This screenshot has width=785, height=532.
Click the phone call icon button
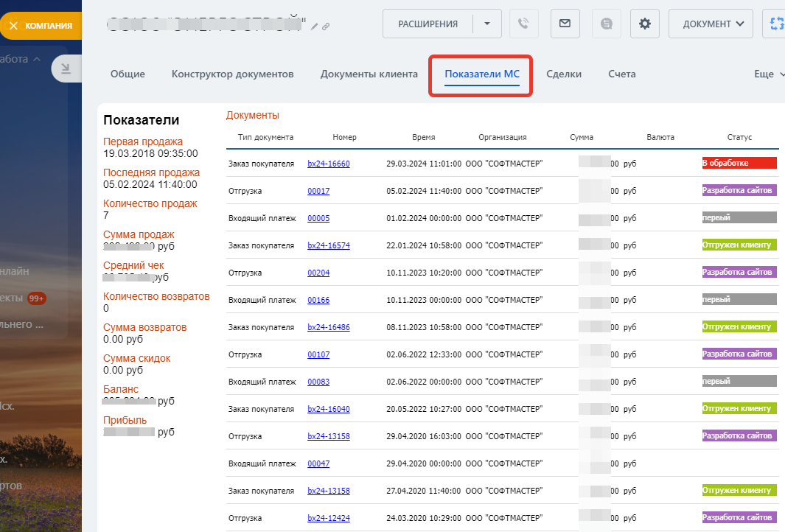[523, 24]
